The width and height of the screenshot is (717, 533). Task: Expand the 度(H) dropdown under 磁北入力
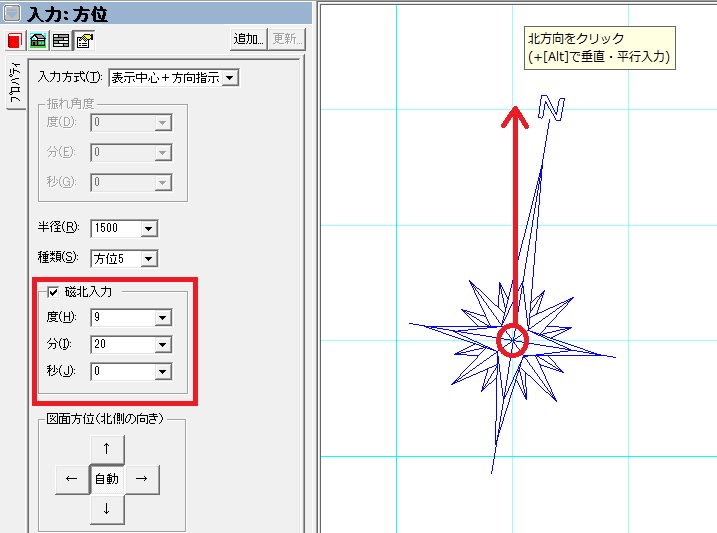163,318
